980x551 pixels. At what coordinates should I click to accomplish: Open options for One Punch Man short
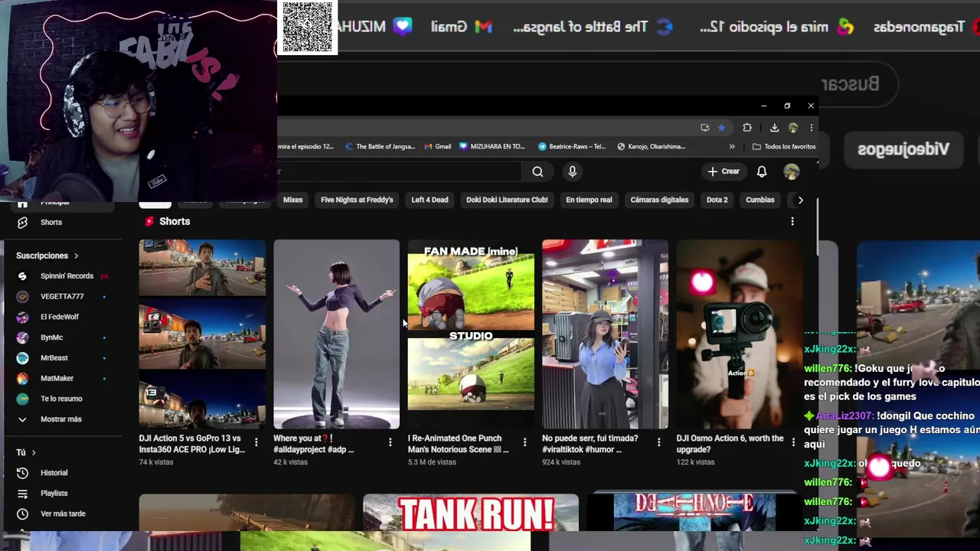(x=524, y=442)
